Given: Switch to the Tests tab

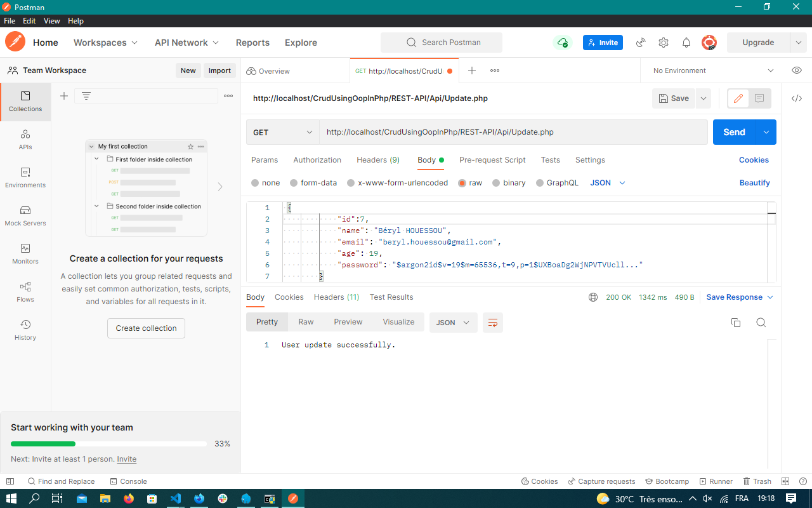Looking at the screenshot, I should point(551,160).
